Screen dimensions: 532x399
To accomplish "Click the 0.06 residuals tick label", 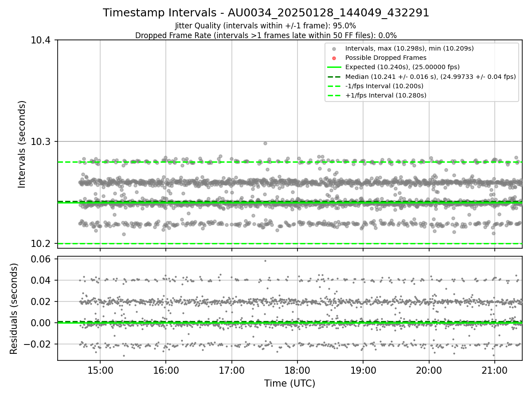I will tap(42, 259).
